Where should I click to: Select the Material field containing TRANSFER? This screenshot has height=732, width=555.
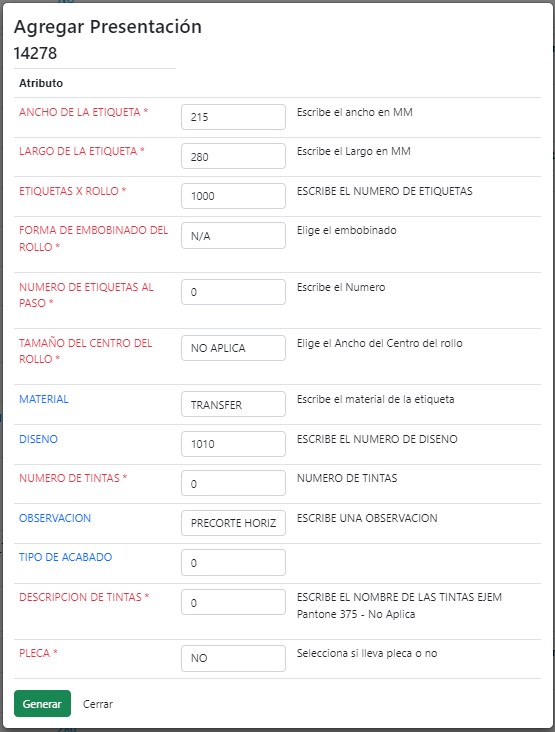coord(233,404)
